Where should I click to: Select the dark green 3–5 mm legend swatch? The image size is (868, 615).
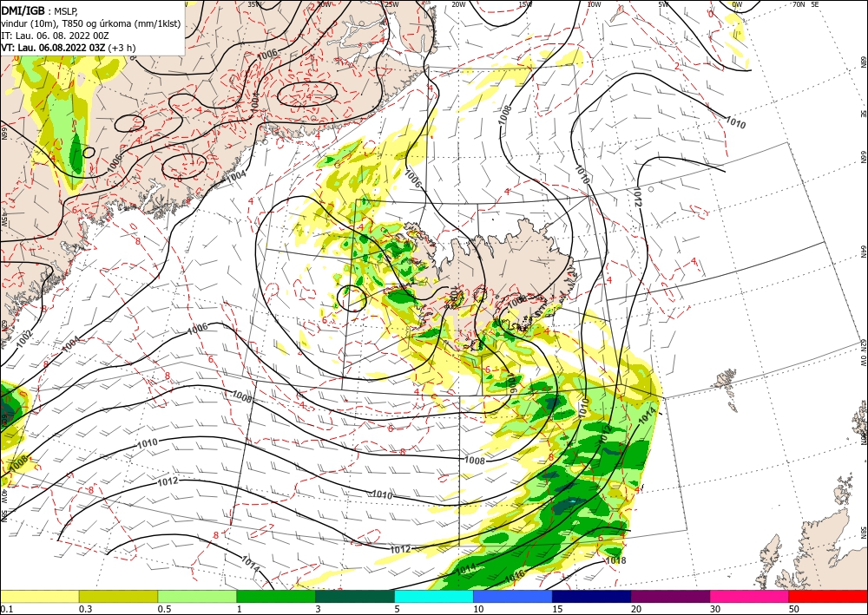coord(355,596)
